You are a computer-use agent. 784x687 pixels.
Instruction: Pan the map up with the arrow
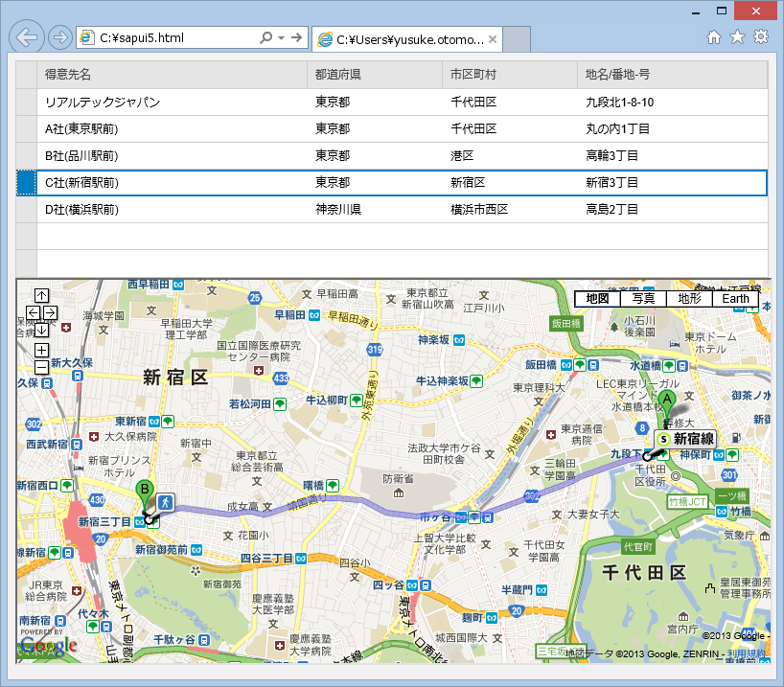pyautogui.click(x=41, y=295)
